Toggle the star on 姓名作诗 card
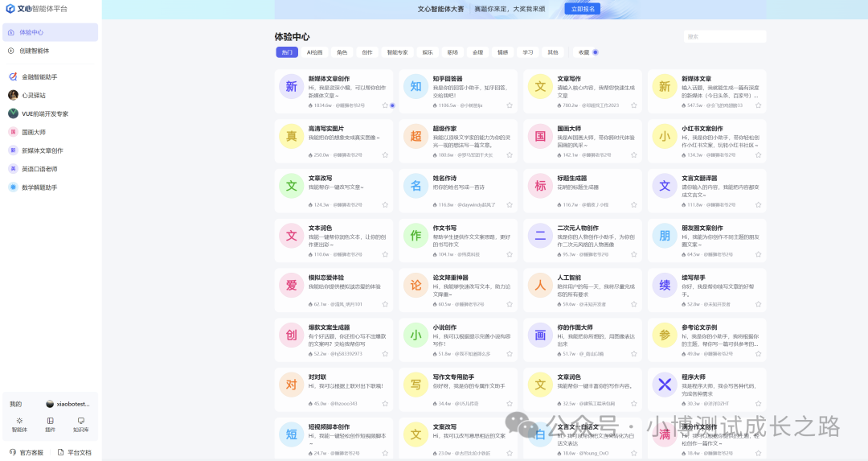Screen dimensions: 868x461 (x=510, y=205)
